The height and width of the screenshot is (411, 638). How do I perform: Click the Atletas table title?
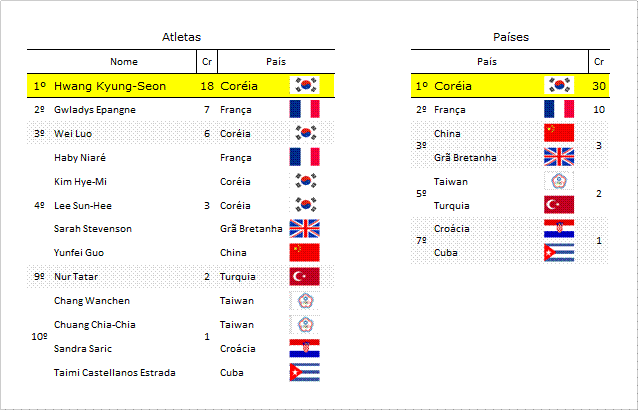coord(181,37)
